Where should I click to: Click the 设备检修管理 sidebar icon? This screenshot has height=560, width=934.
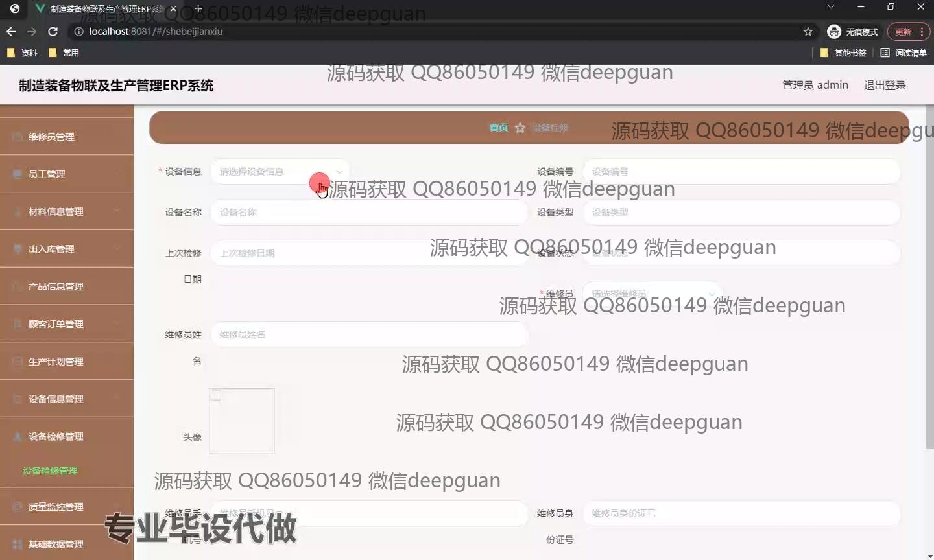[18, 436]
